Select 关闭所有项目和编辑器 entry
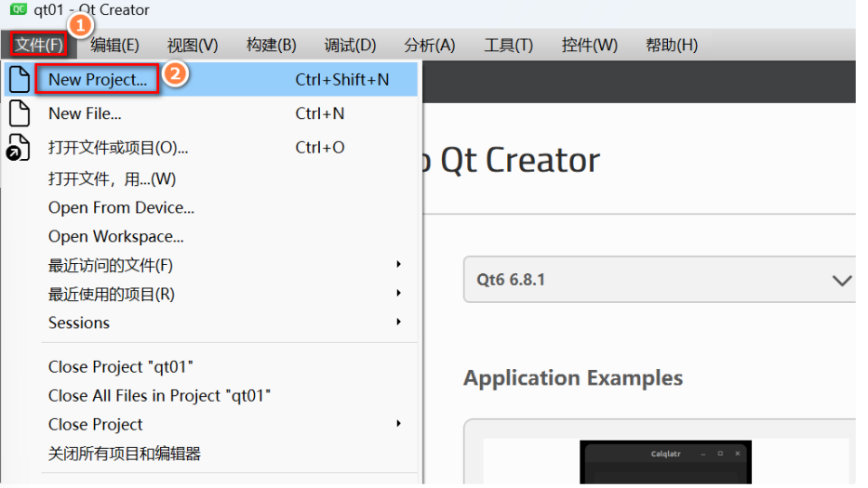The height and width of the screenshot is (488, 868). coord(211,454)
